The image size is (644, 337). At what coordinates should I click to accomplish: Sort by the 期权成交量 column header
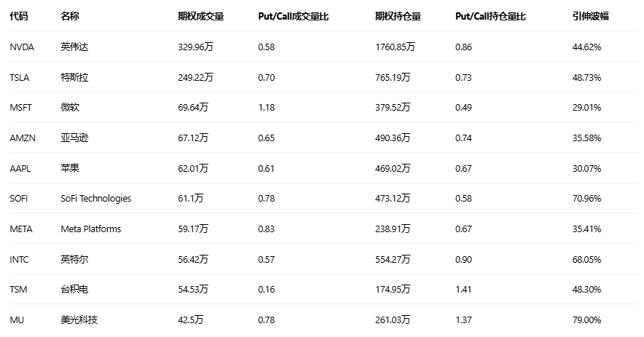[x=200, y=16]
